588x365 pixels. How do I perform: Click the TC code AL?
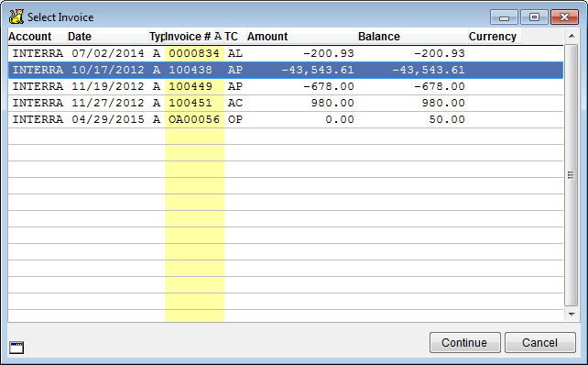[x=235, y=53]
